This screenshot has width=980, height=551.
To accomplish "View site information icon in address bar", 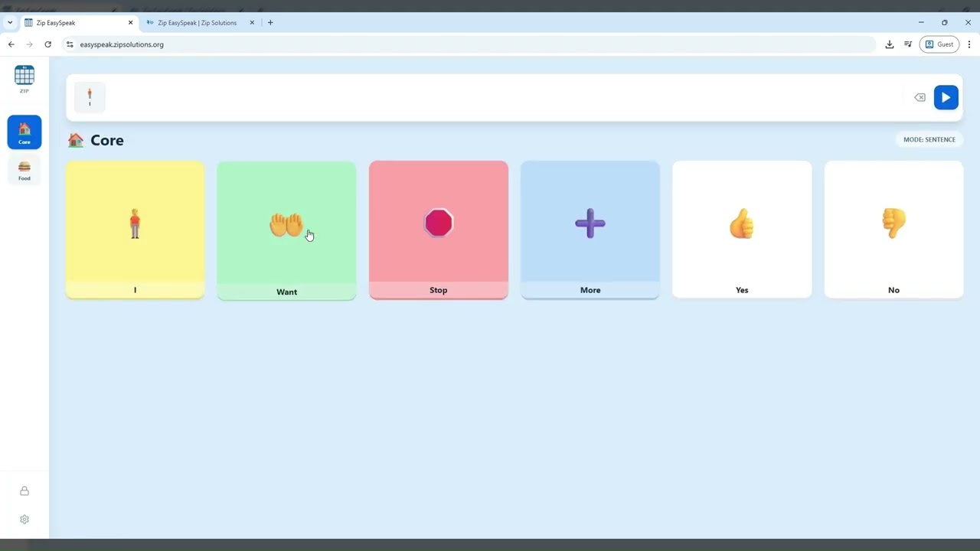I will pos(70,44).
